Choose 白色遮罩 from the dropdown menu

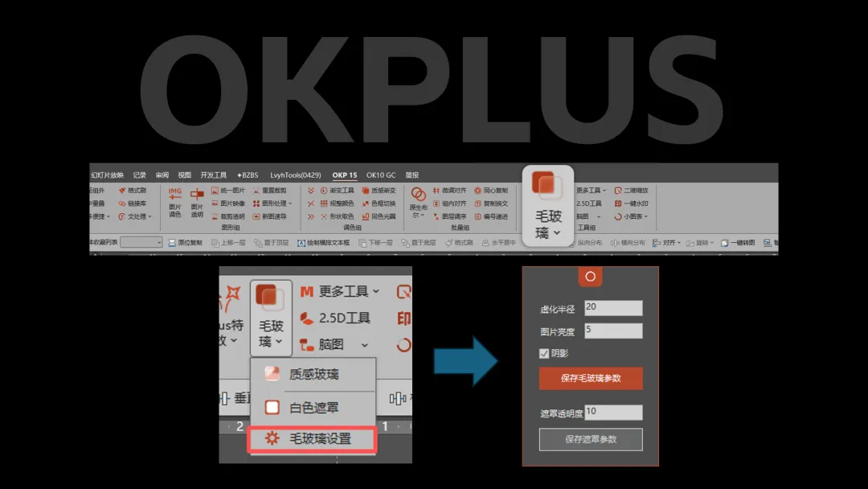click(313, 408)
